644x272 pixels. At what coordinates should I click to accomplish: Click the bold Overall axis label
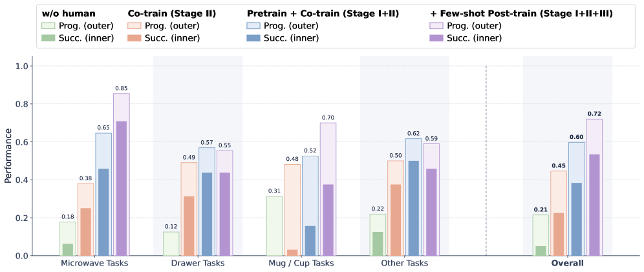pyautogui.click(x=568, y=263)
